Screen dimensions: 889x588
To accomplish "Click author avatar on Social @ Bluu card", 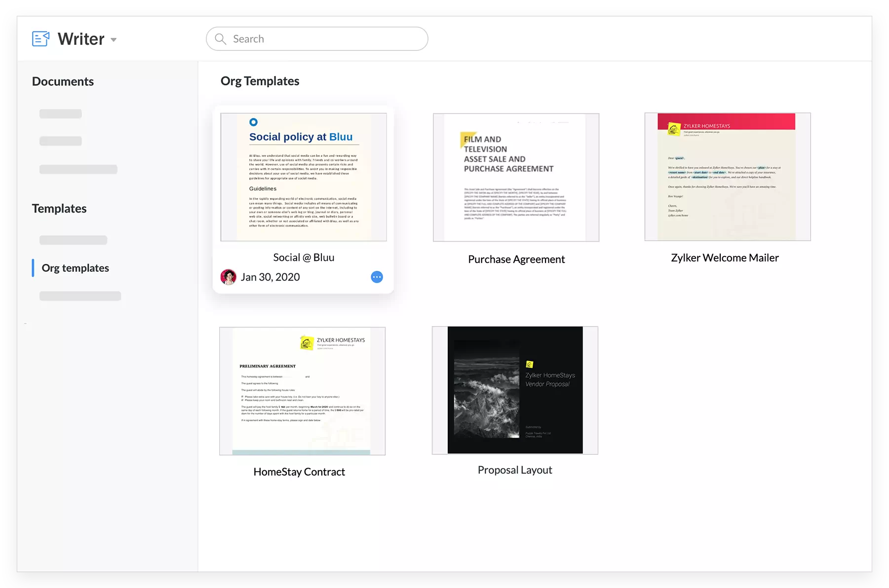I will (228, 277).
